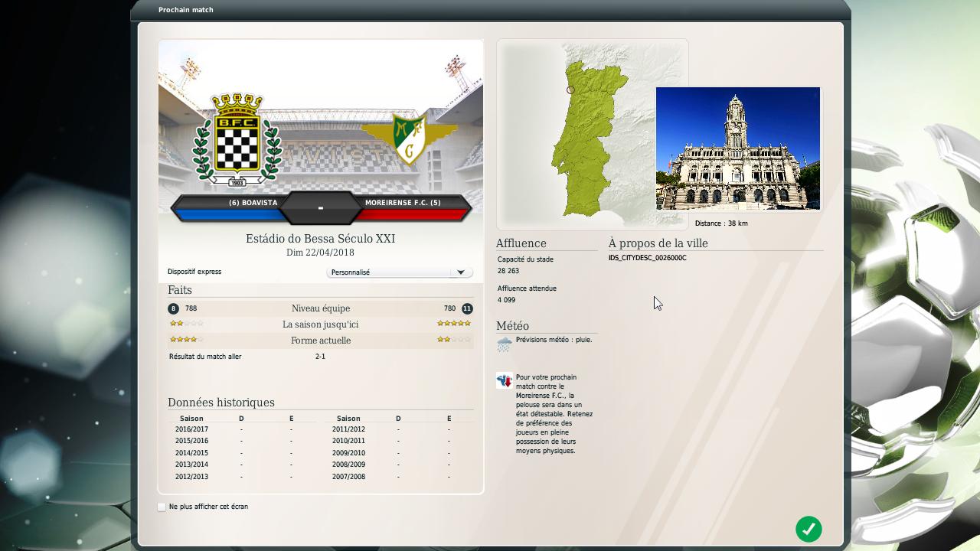Click the '2014/2015' season row
980x551 pixels.
(242, 453)
